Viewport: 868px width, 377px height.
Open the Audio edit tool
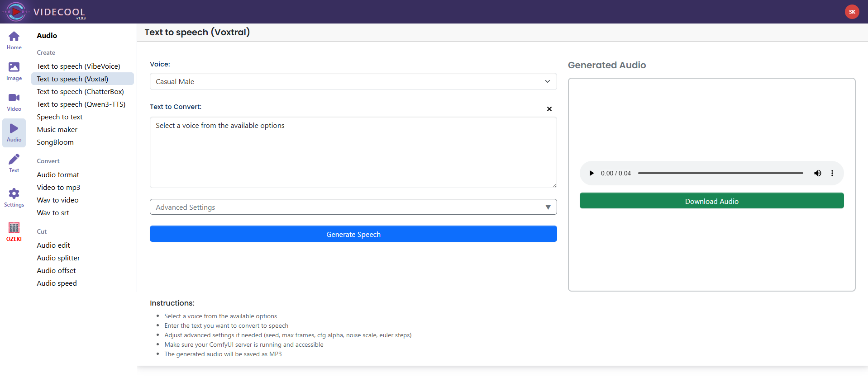(x=53, y=245)
